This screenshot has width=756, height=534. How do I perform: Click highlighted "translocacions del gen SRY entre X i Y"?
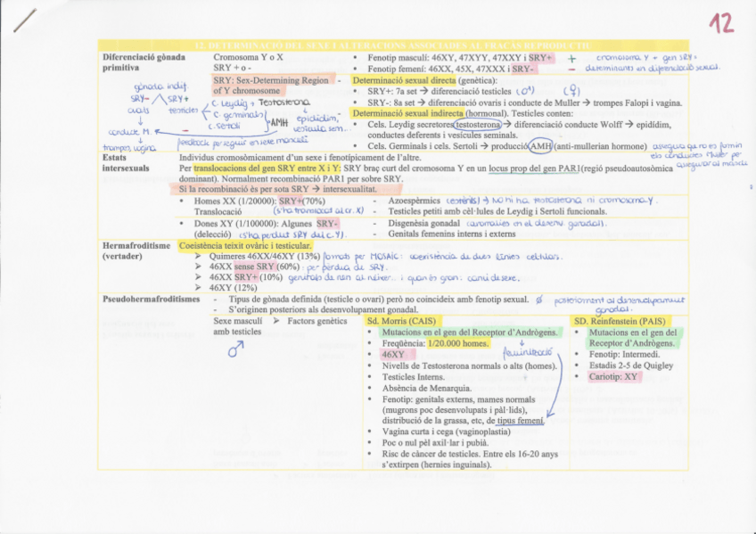(267, 168)
